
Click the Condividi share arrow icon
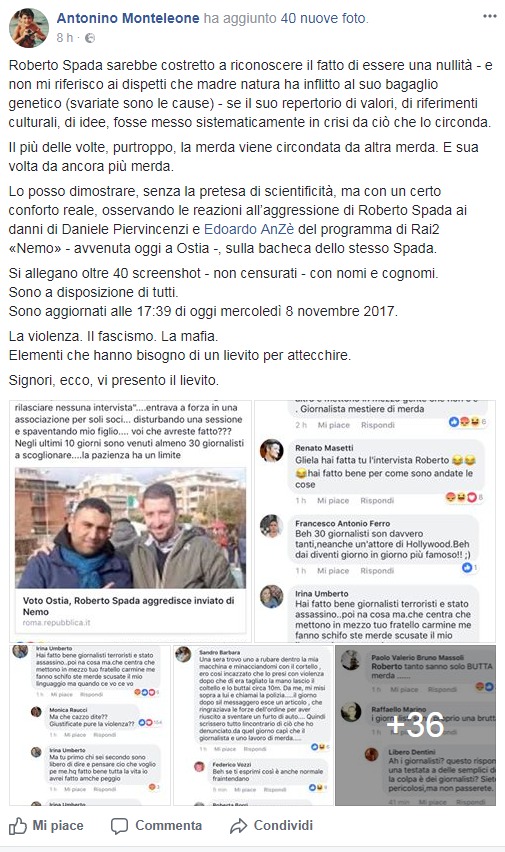[238, 826]
